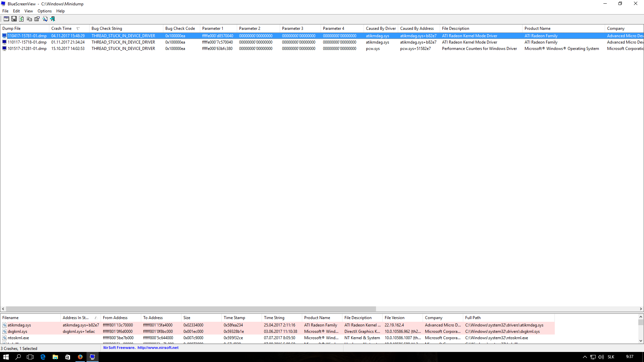Click the Advanced Options toolbar icon
644x362 pixels.
coord(6,19)
